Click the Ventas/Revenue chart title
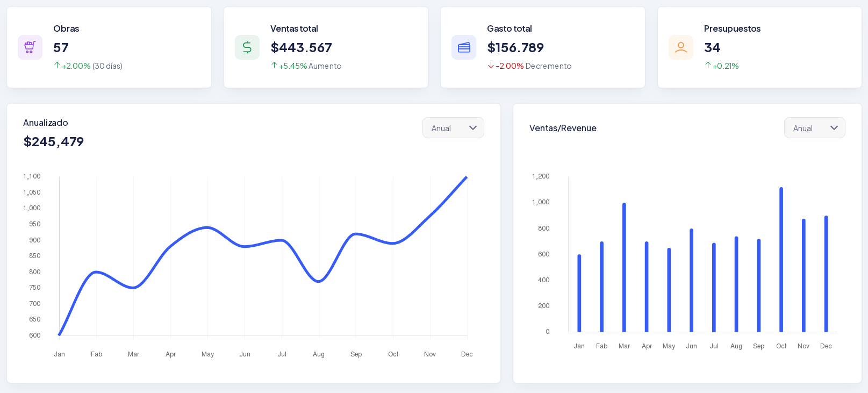Image resolution: width=868 pixels, height=393 pixels. pyautogui.click(x=563, y=128)
